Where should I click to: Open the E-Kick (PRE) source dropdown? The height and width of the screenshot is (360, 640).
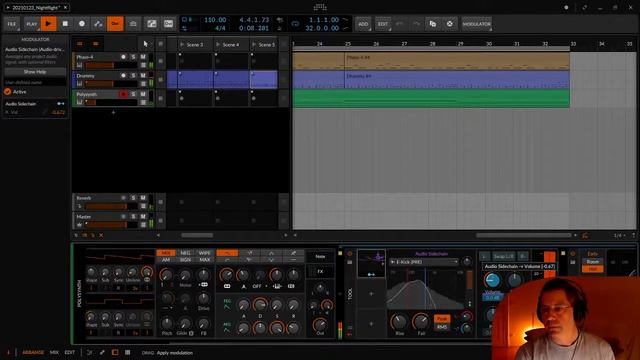click(424, 262)
